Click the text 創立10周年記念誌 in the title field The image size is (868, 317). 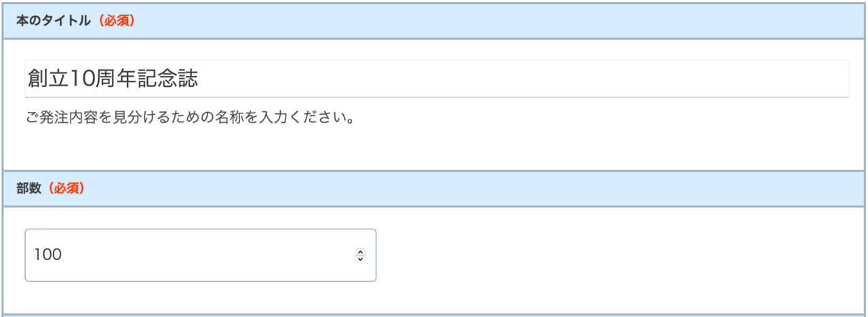113,79
